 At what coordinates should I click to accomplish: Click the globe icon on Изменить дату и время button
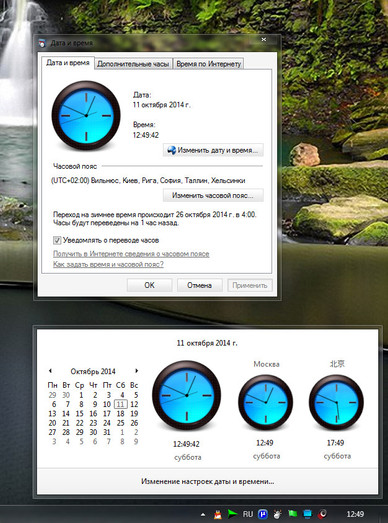point(171,150)
